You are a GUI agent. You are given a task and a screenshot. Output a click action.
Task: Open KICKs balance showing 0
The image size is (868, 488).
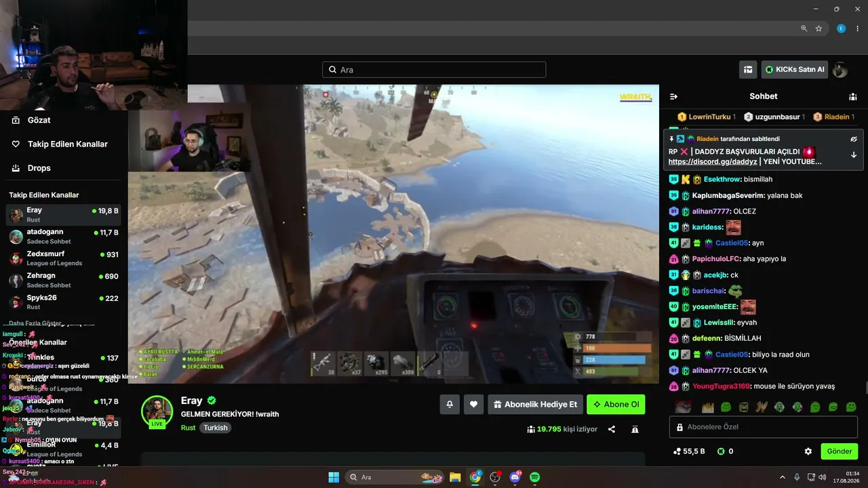726,451
